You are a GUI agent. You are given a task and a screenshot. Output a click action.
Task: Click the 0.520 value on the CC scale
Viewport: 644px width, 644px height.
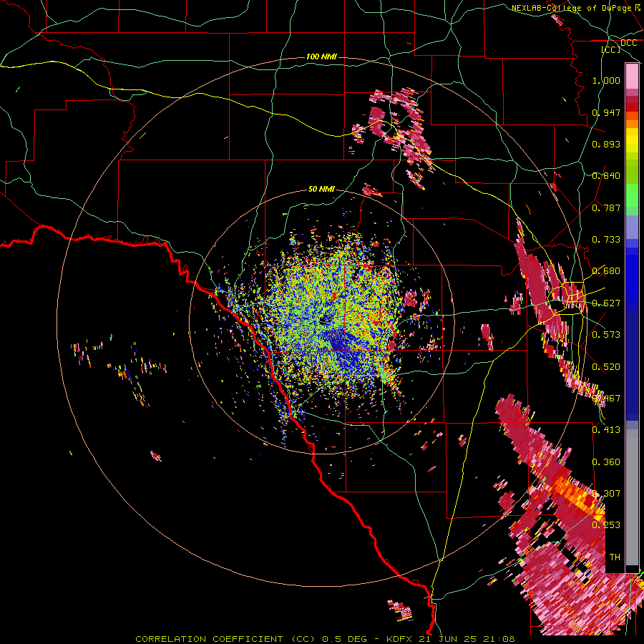tap(606, 367)
